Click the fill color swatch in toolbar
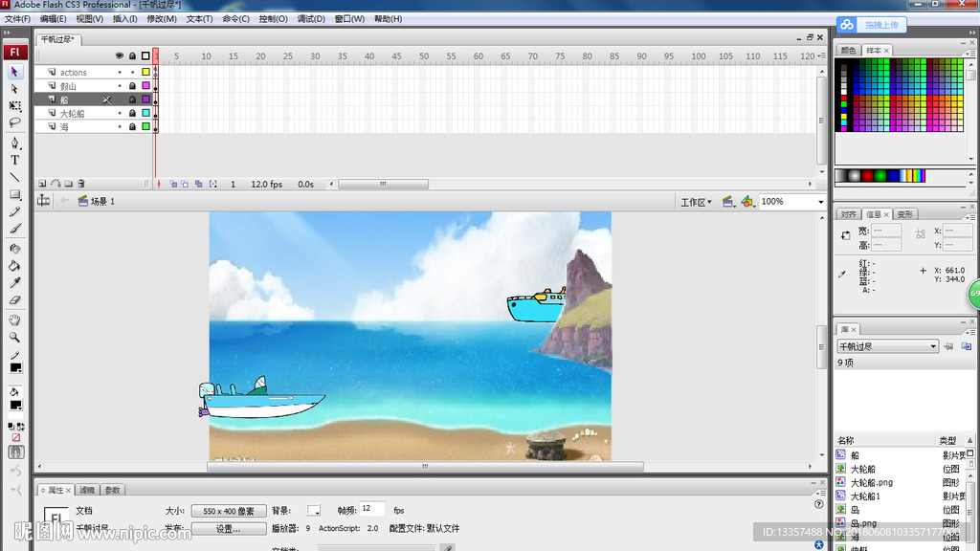The image size is (980, 551). (15, 406)
